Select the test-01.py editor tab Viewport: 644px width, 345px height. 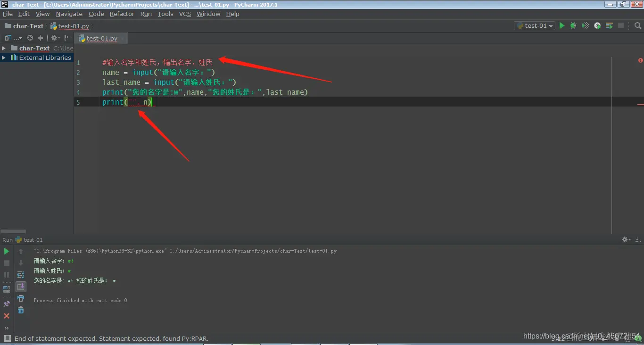(x=102, y=38)
